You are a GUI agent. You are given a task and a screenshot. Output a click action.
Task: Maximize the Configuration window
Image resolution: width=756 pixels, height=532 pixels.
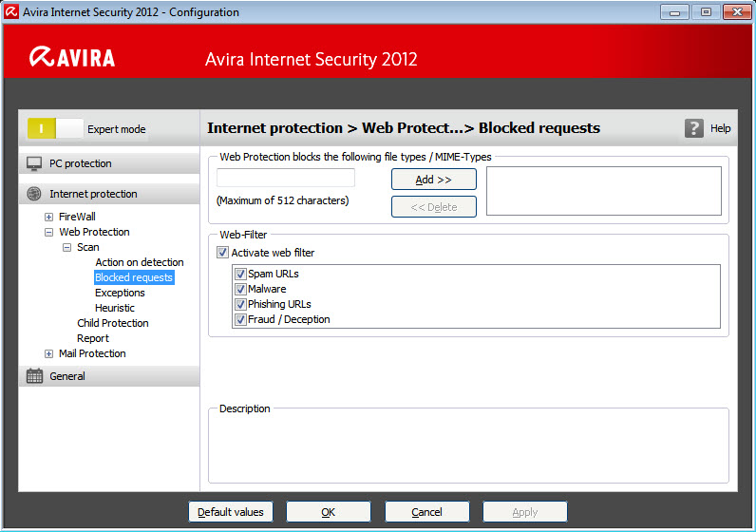706,12
